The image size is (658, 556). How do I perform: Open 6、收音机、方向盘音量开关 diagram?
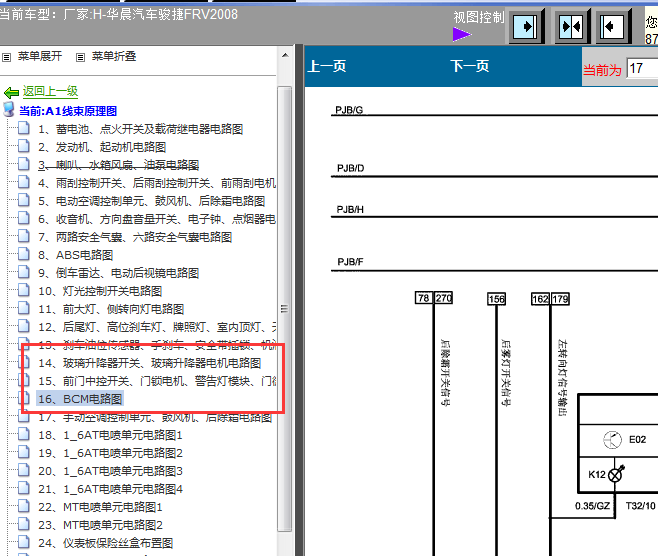point(157,219)
